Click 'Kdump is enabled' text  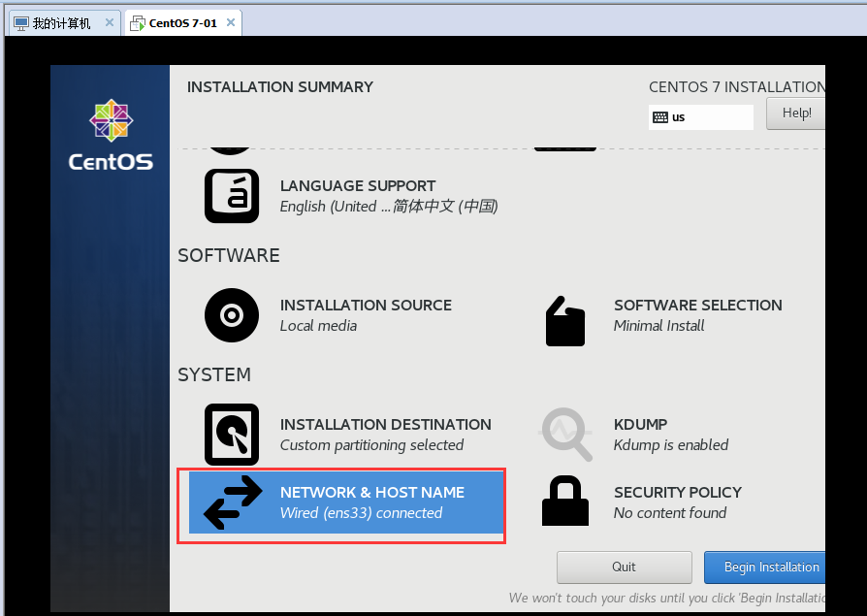pos(671,445)
